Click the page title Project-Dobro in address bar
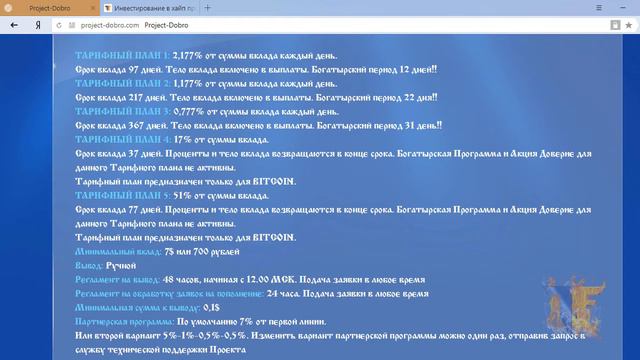 166,25
